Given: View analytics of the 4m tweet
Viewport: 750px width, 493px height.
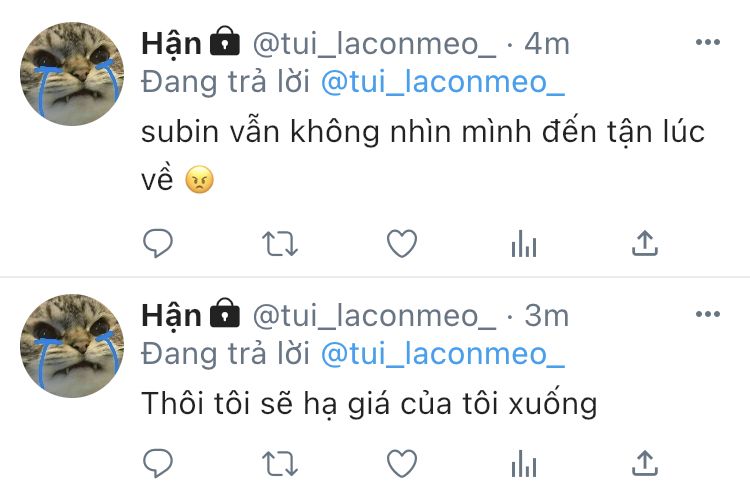Looking at the screenshot, I should pos(524,243).
